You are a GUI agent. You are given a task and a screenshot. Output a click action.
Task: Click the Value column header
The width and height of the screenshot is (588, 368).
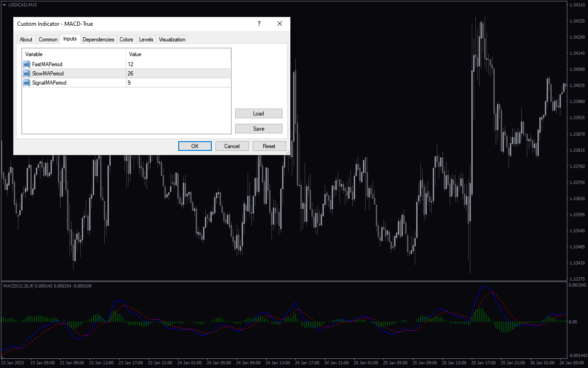tap(178, 54)
